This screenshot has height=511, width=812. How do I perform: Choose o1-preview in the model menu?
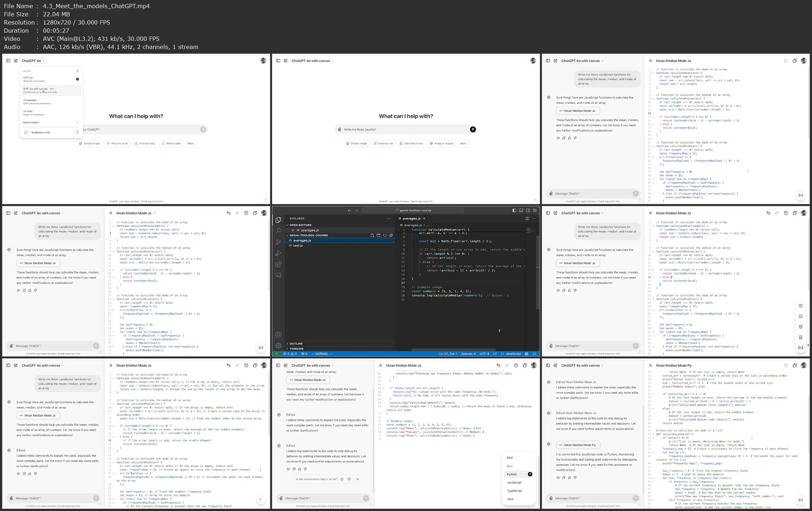point(50,102)
